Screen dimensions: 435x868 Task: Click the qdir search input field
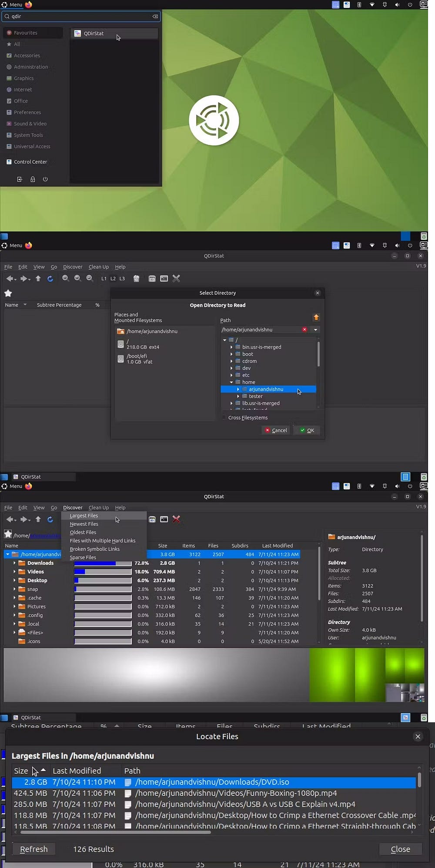click(x=81, y=17)
